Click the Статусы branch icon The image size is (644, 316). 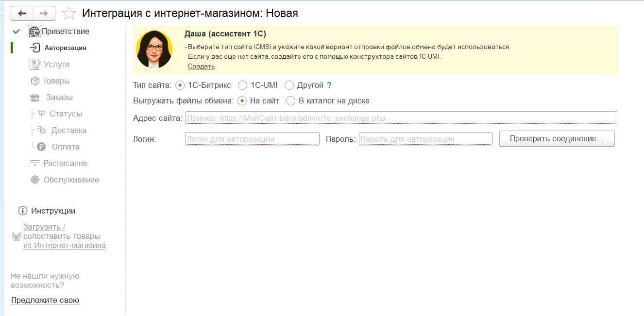coord(41,114)
